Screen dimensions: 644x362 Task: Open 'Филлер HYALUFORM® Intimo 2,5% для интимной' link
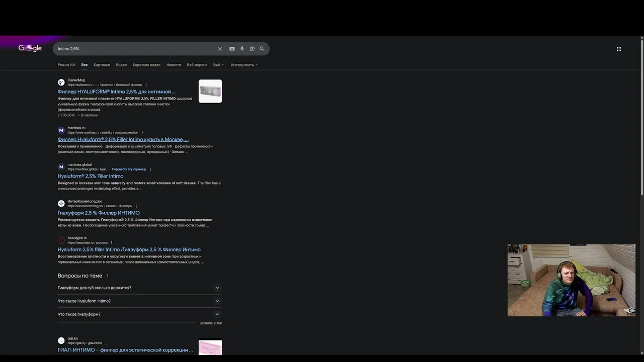117,92
